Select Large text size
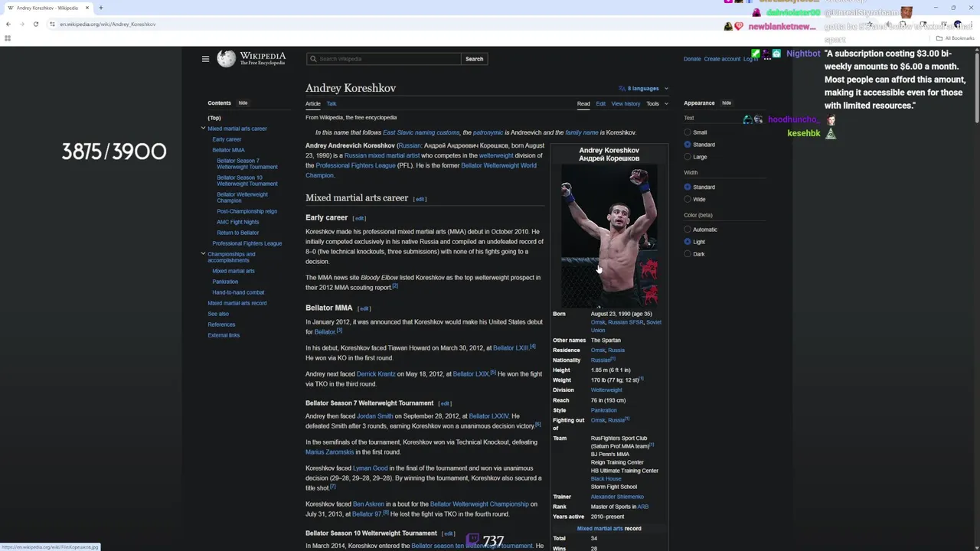 click(x=688, y=157)
